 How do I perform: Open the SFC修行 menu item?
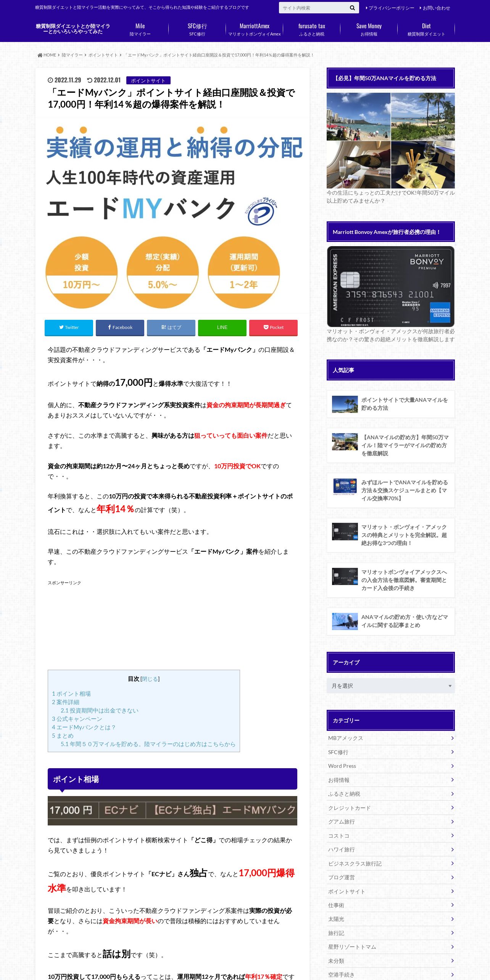point(197,29)
